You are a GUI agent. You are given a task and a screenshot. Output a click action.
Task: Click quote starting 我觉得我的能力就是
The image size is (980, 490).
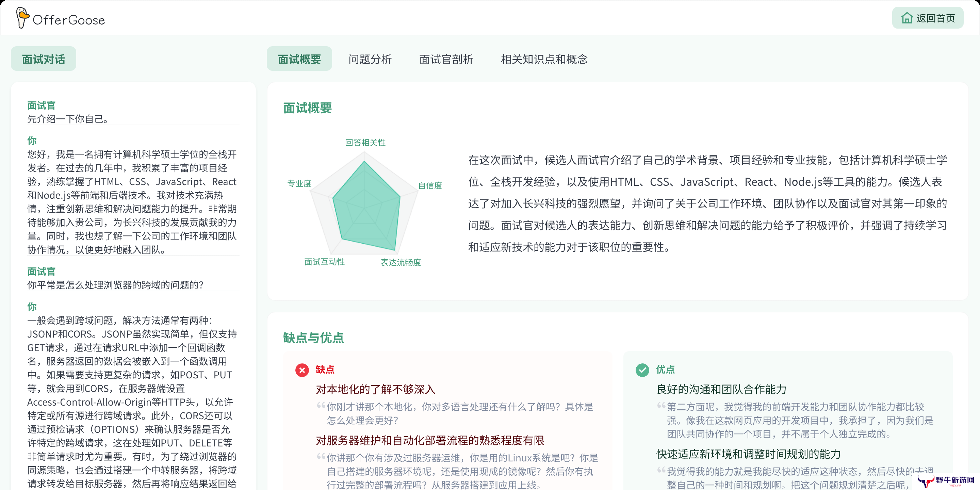800,478
